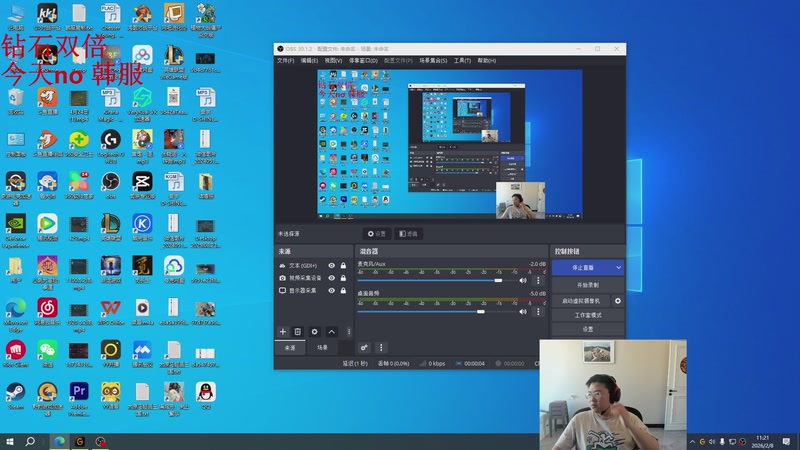The image size is (800, 450).
Task: Open the 帮助(H) menu in OBS
Action: point(487,60)
